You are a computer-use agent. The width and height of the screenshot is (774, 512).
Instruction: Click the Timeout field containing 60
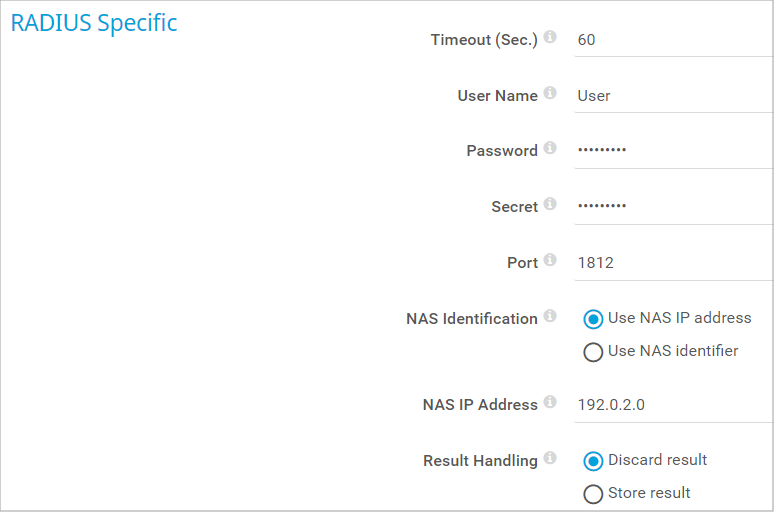click(672, 40)
